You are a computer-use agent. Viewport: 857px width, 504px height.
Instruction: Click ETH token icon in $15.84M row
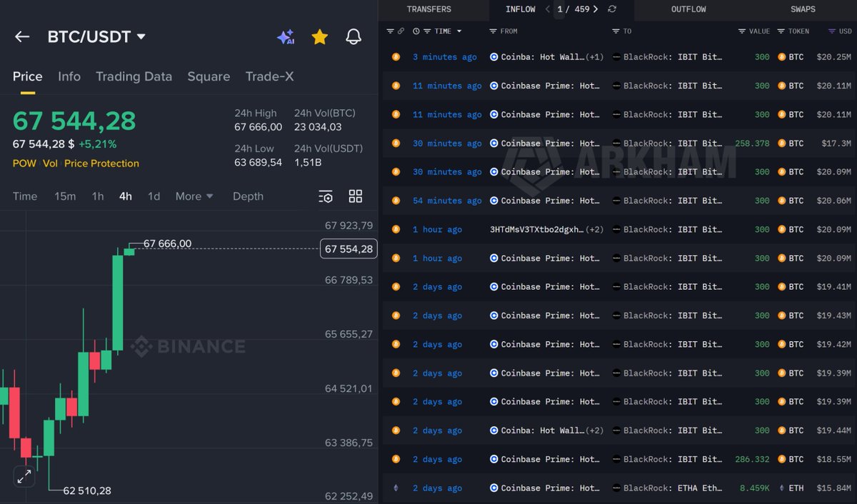click(781, 488)
